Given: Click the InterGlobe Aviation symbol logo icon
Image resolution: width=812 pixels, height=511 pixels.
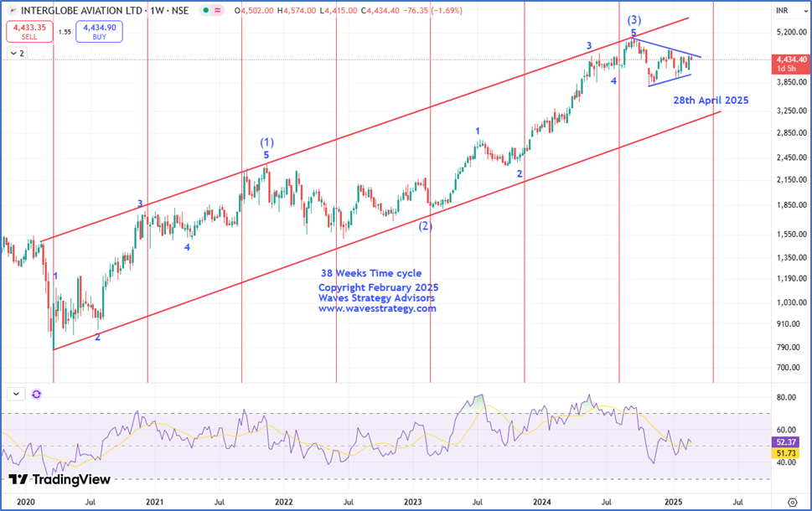Looking at the screenshot, I should pyautogui.click(x=12, y=10).
